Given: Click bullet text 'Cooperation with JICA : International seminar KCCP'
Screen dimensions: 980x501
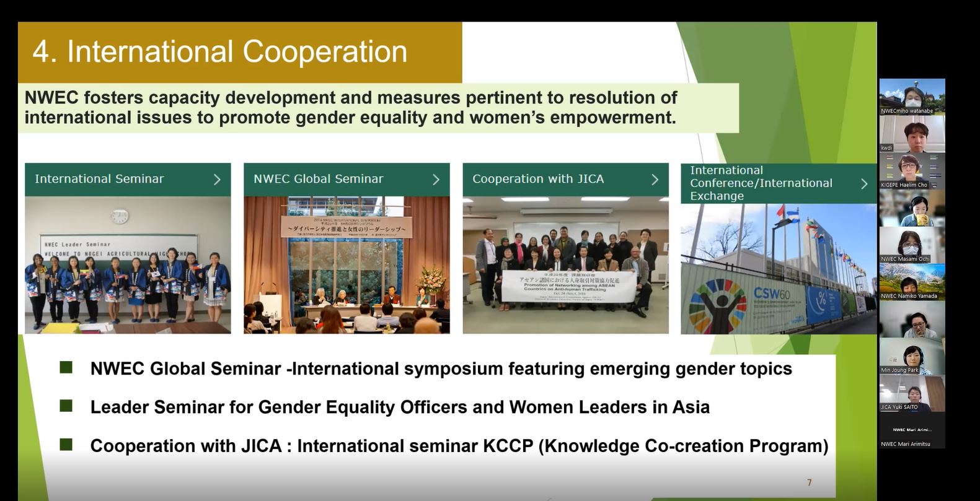Looking at the screenshot, I should [459, 446].
